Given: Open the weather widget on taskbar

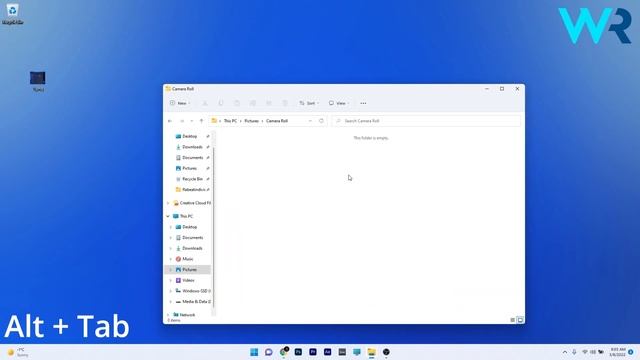Looking at the screenshot, I should click(18, 352).
